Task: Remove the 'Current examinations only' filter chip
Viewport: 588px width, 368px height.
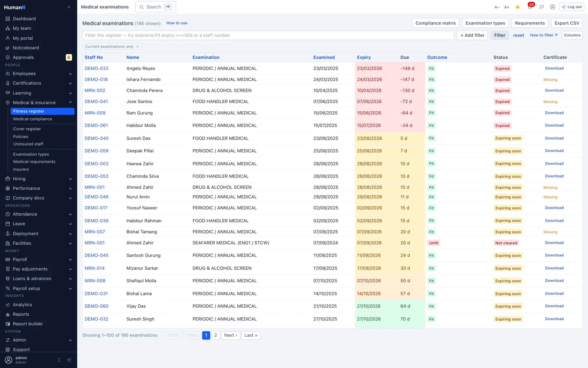Action: pyautogui.click(x=137, y=47)
